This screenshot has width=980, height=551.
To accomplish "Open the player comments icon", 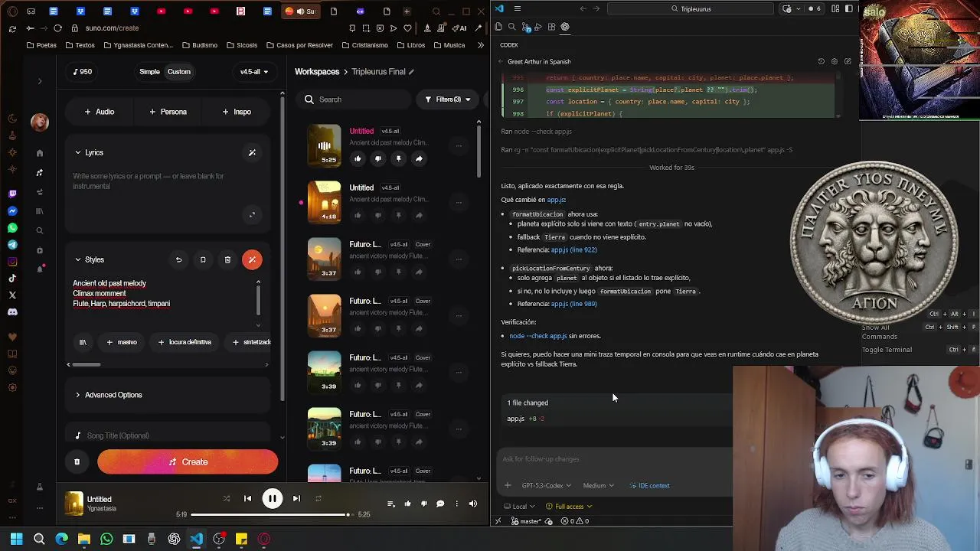I will (440, 504).
